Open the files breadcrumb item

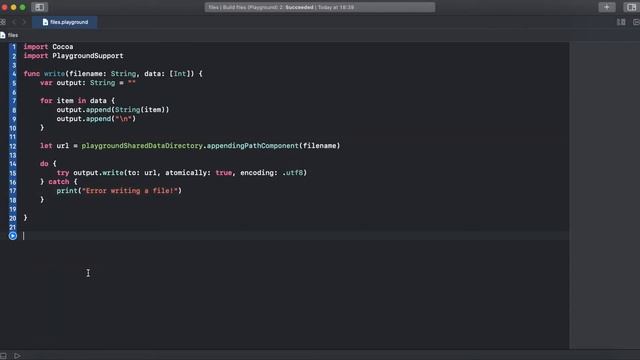click(9, 35)
